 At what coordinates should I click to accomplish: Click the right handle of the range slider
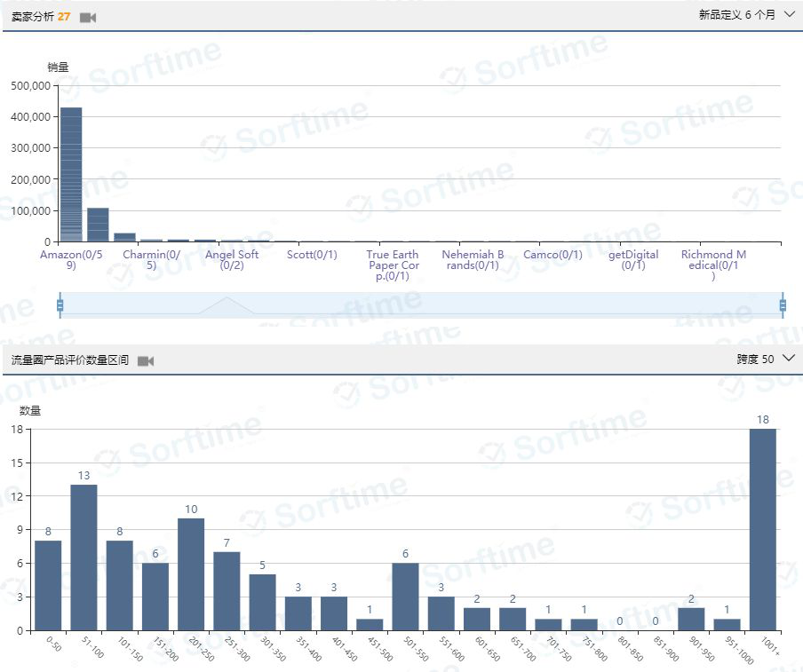(783, 305)
